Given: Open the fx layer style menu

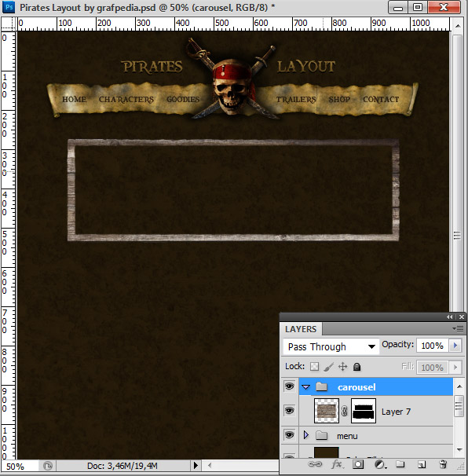Looking at the screenshot, I should [338, 464].
